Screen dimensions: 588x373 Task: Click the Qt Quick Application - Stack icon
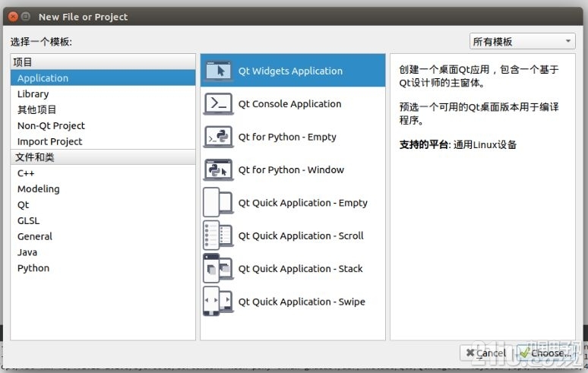coord(218,268)
